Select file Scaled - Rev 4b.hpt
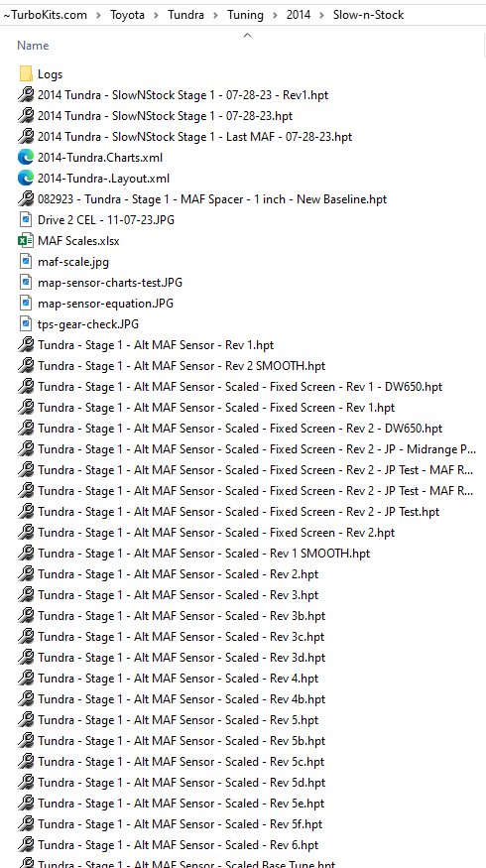 pyautogui.click(x=181, y=699)
